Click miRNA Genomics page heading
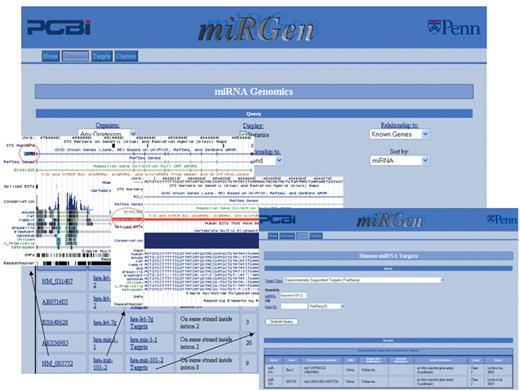This screenshot has height=391, width=520. 254,91
